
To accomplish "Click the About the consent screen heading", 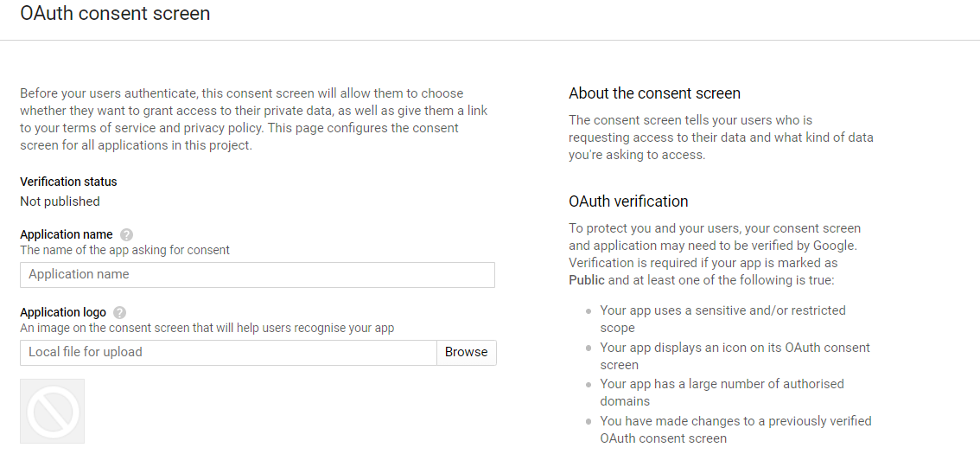I will coord(654,93).
